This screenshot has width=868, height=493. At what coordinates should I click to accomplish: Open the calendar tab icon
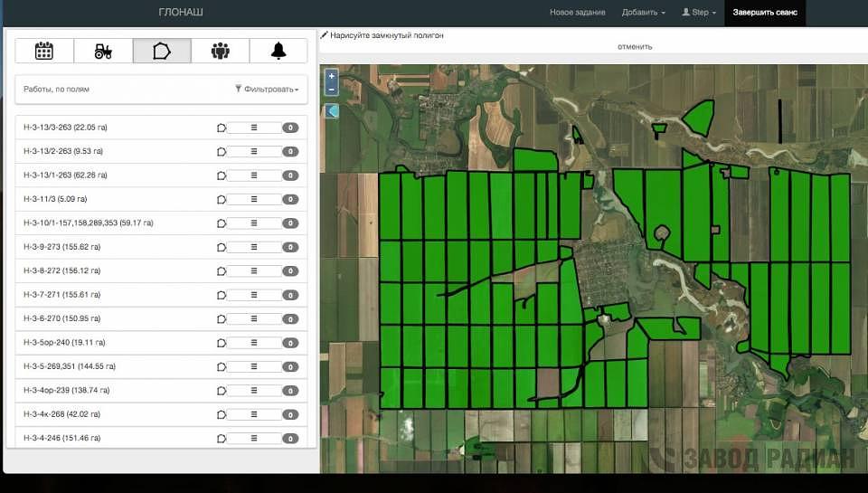pos(44,51)
